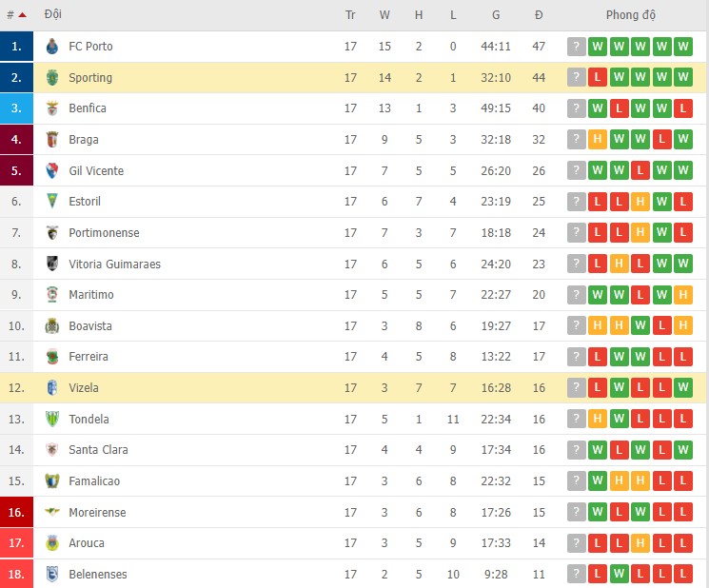
Task: Click the Benfica club crest icon
Action: 52,108
